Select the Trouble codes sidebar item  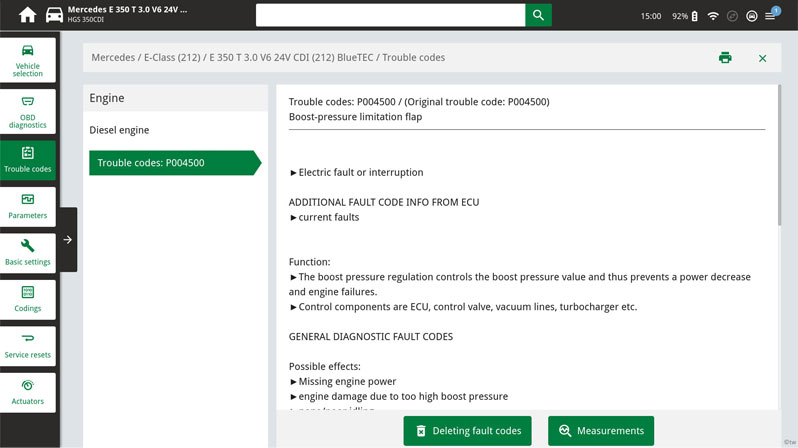pos(28,160)
